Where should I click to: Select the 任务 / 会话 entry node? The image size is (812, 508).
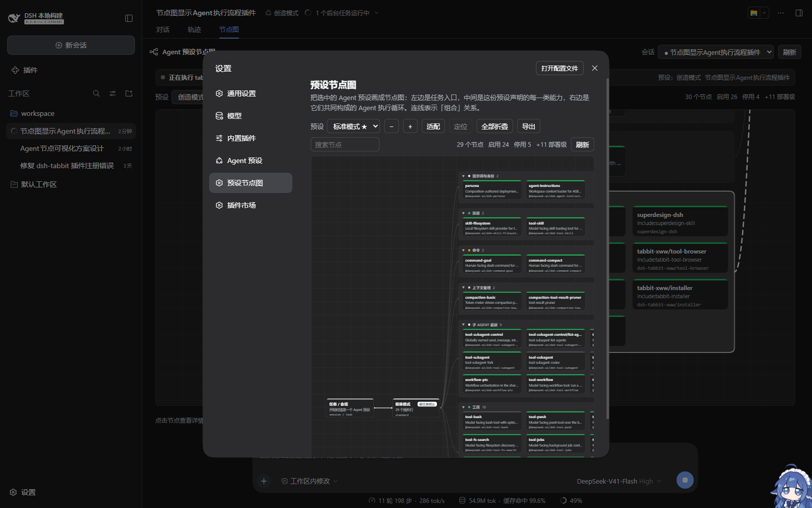350,408
